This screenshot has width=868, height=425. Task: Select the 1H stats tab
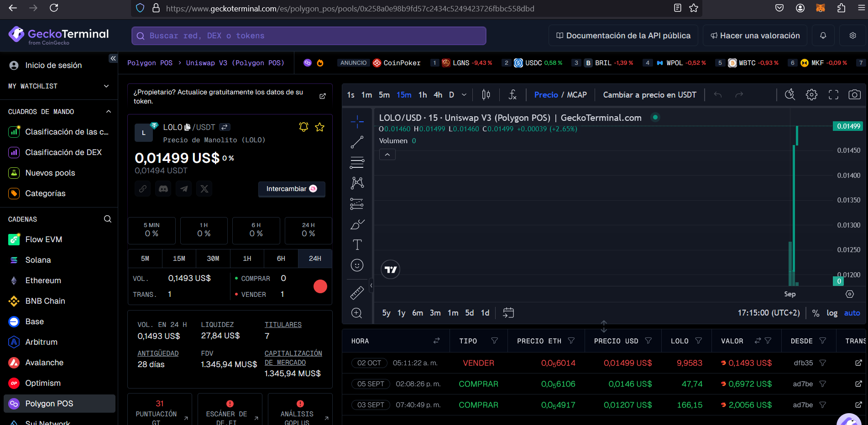coord(247,259)
